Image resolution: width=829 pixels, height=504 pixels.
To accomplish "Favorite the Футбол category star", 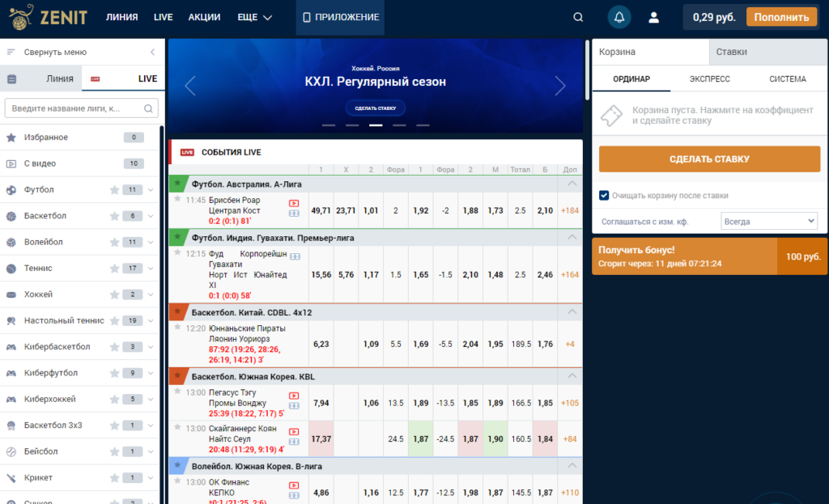I will (114, 190).
